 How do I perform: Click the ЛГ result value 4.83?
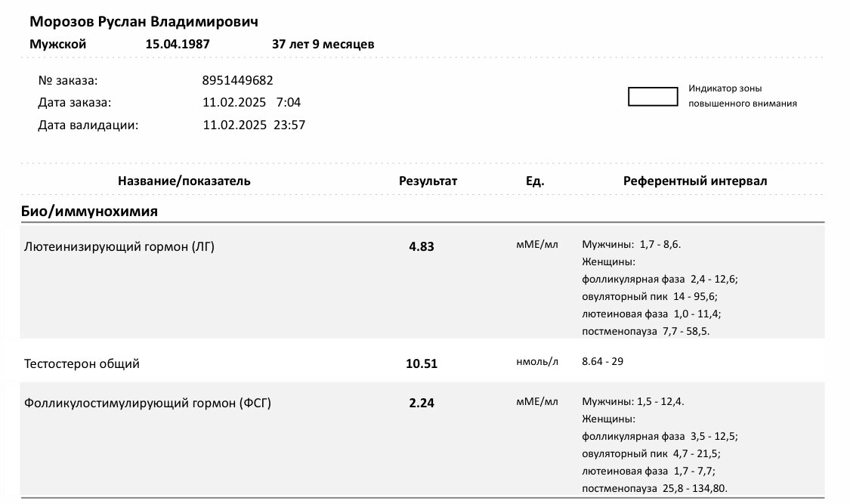pyautogui.click(x=422, y=246)
